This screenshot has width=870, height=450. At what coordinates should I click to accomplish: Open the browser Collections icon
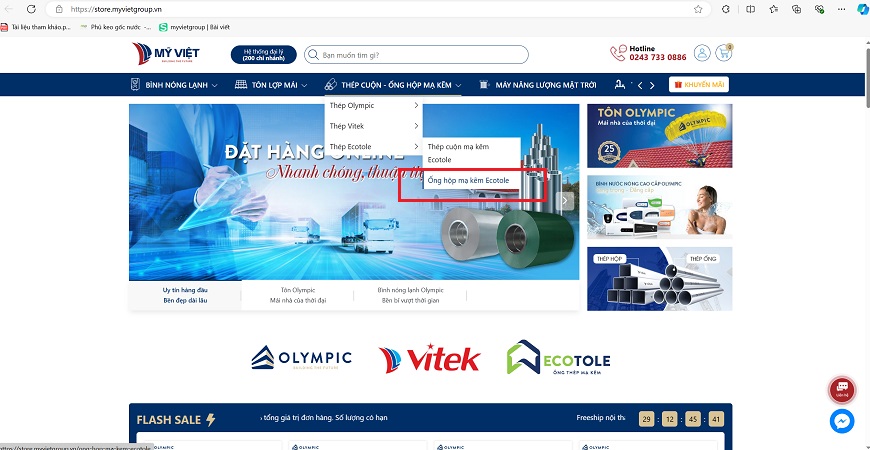796,9
